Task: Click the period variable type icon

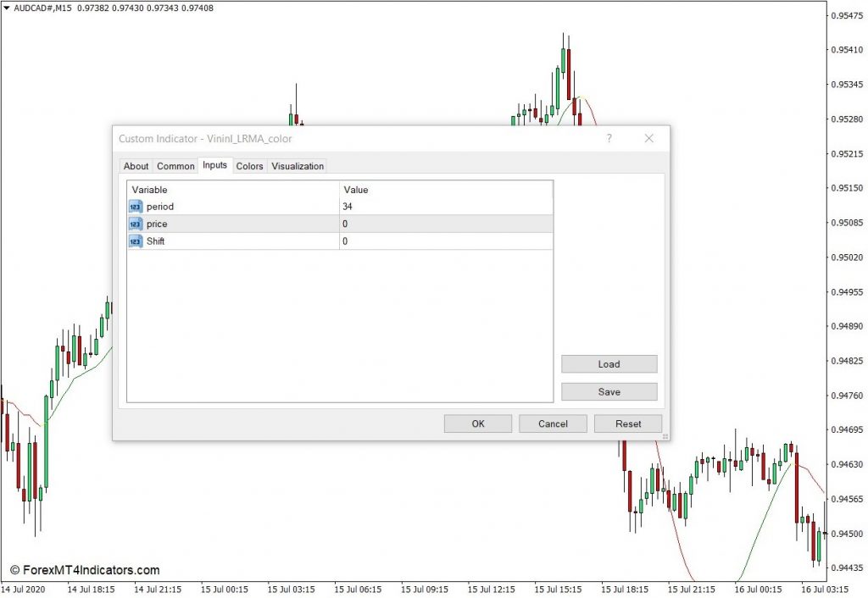Action: point(136,207)
